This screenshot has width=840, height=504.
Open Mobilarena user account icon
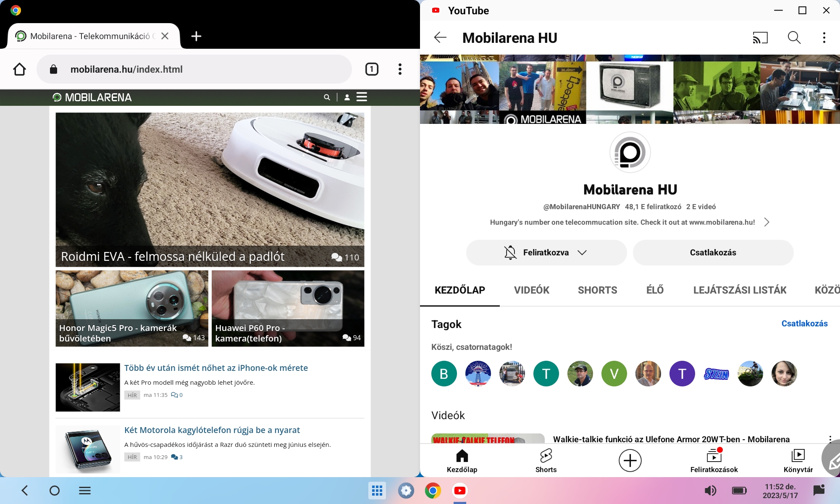[x=347, y=97]
